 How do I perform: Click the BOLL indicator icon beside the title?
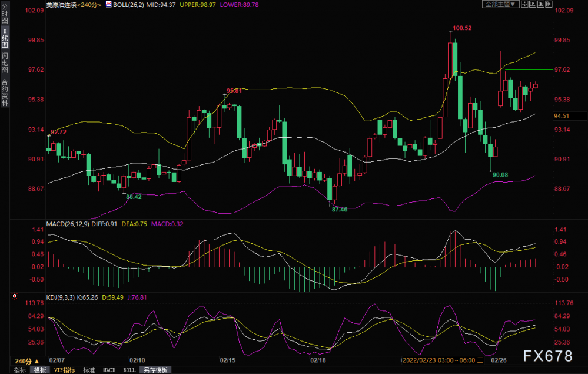click(108, 5)
